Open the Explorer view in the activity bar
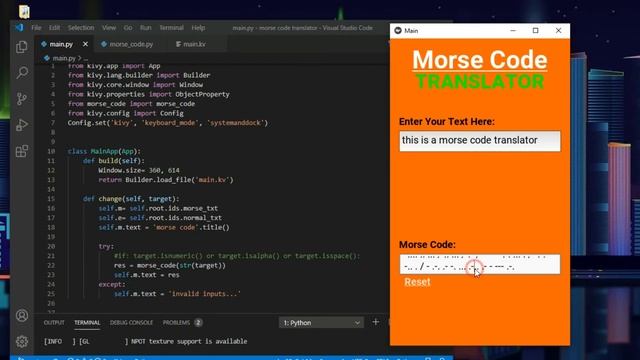Screen dimensions: 640x360 (22, 47)
